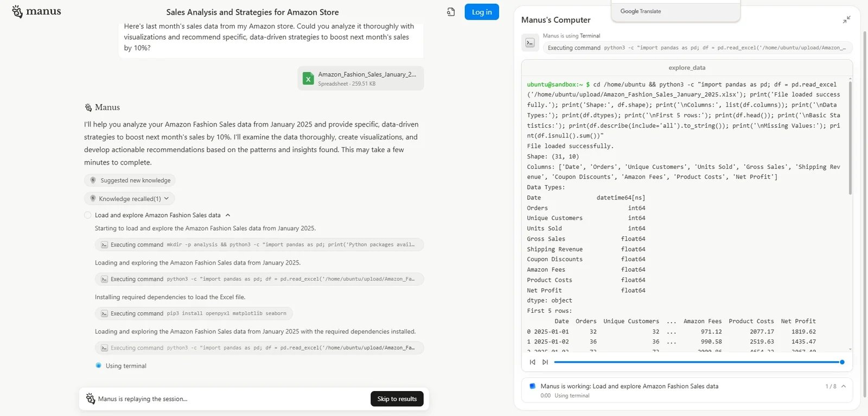Open the pip3 install openpyxl command entry
The width and height of the screenshot is (868, 416).
pos(194,313)
